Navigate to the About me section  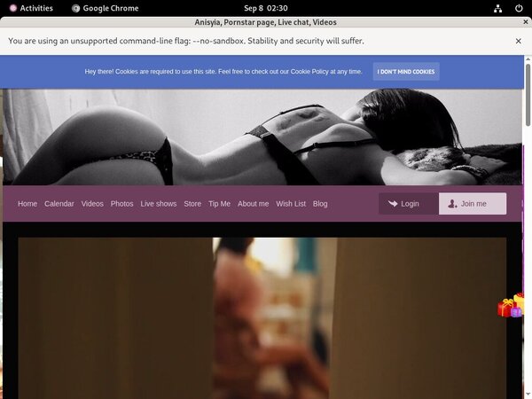(253, 204)
